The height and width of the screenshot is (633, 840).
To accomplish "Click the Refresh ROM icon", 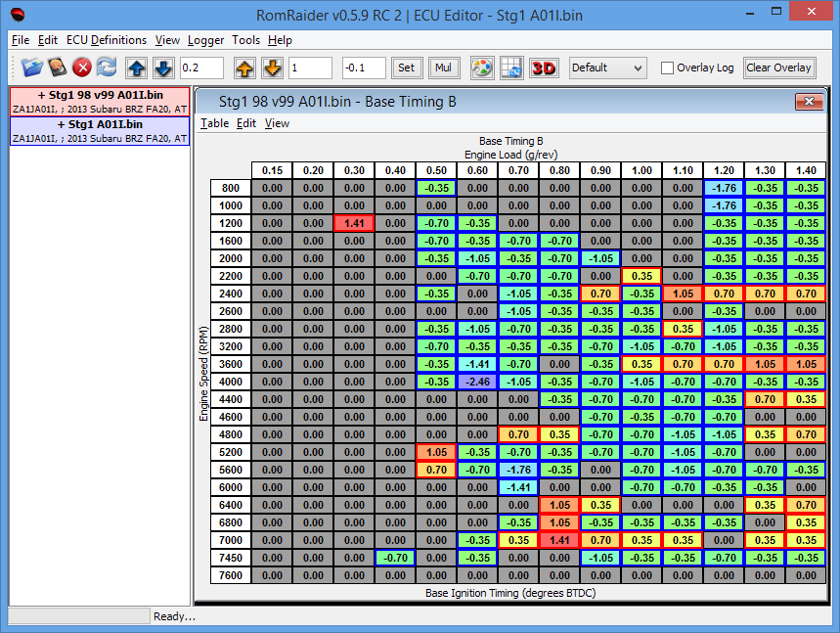I will click(x=107, y=68).
